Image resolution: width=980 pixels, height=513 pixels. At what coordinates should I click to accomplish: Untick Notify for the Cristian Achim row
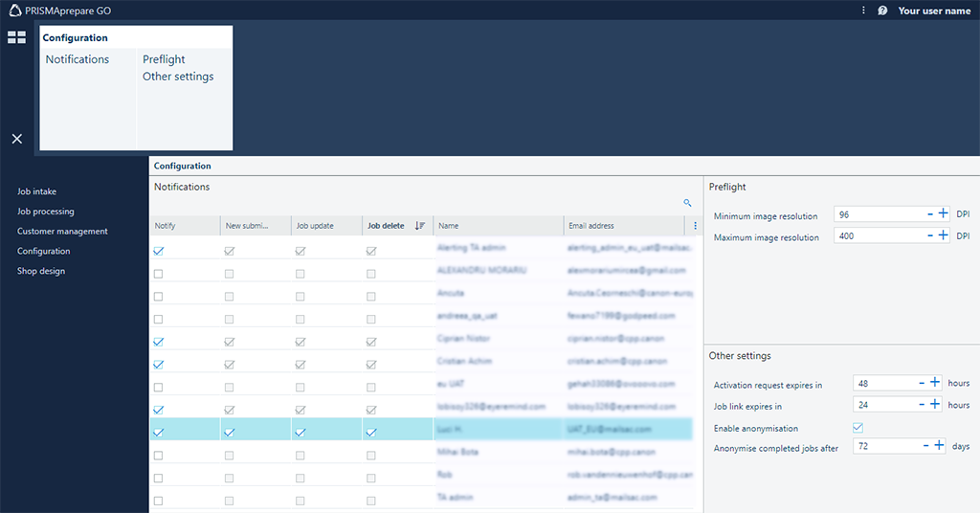point(159,365)
